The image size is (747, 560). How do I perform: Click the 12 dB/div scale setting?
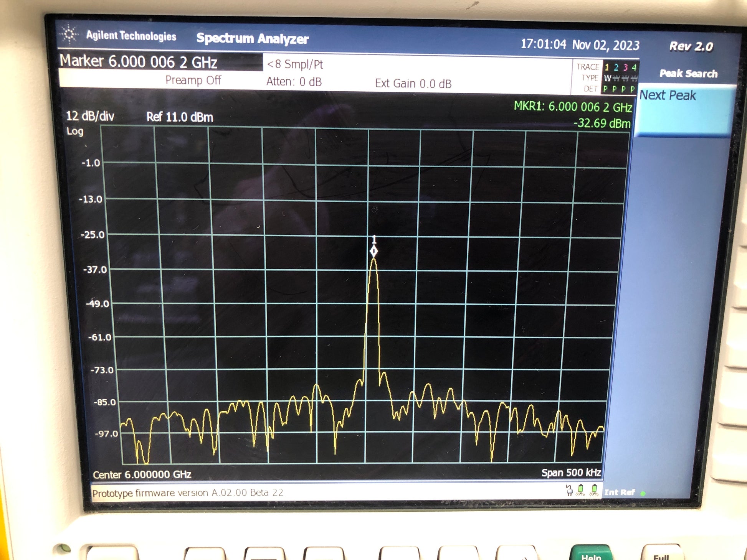coord(90,116)
